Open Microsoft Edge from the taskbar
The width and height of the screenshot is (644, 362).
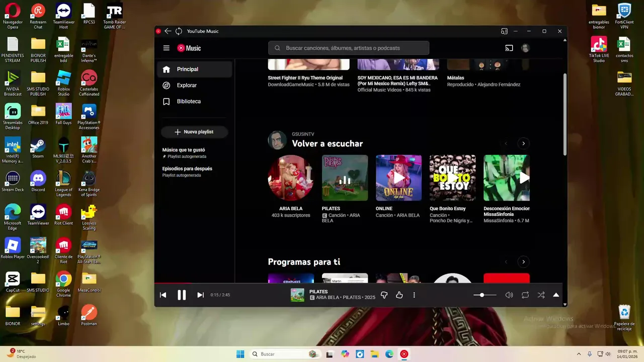pyautogui.click(x=389, y=354)
